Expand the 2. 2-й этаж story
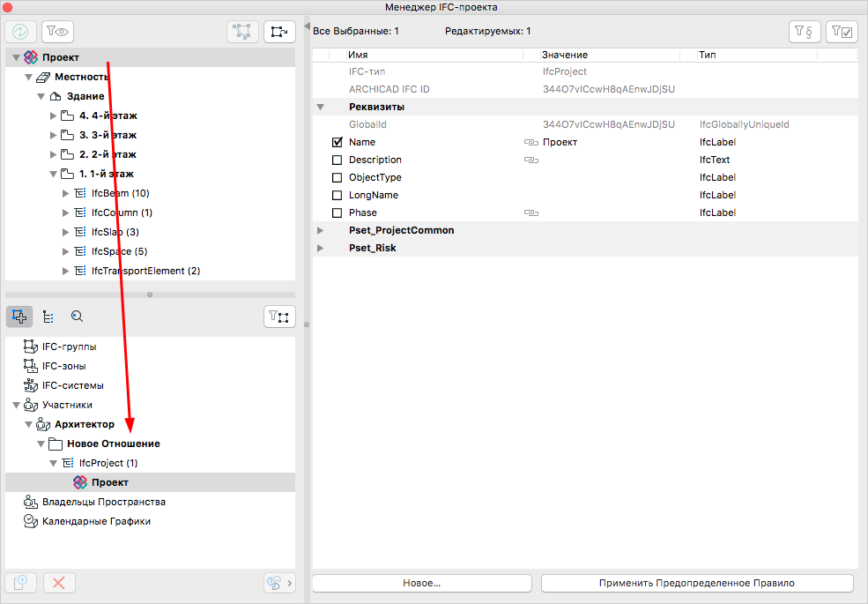Screen dimensions: 868x604 [x=53, y=154]
